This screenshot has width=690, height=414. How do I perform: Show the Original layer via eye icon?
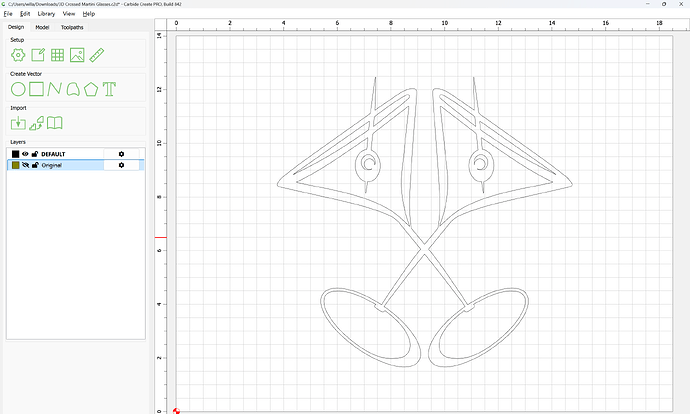point(26,165)
